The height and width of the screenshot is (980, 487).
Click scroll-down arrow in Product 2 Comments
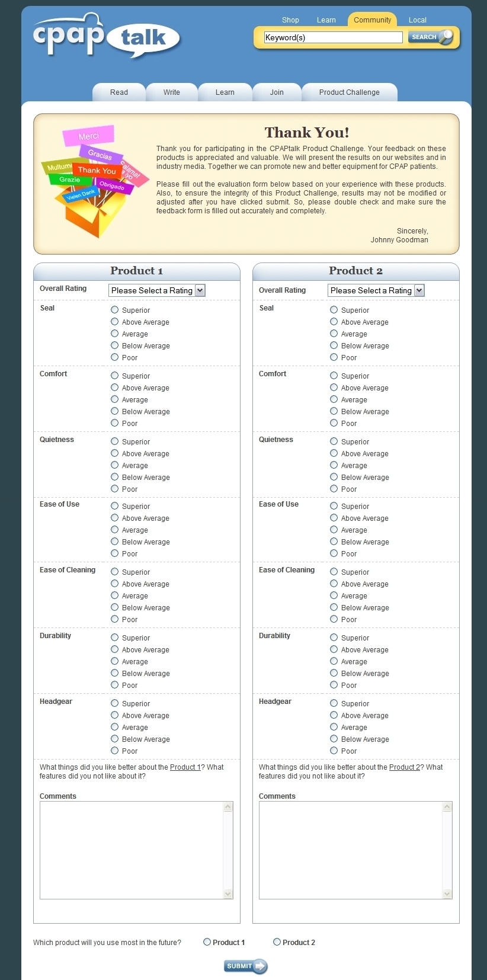coord(447,893)
